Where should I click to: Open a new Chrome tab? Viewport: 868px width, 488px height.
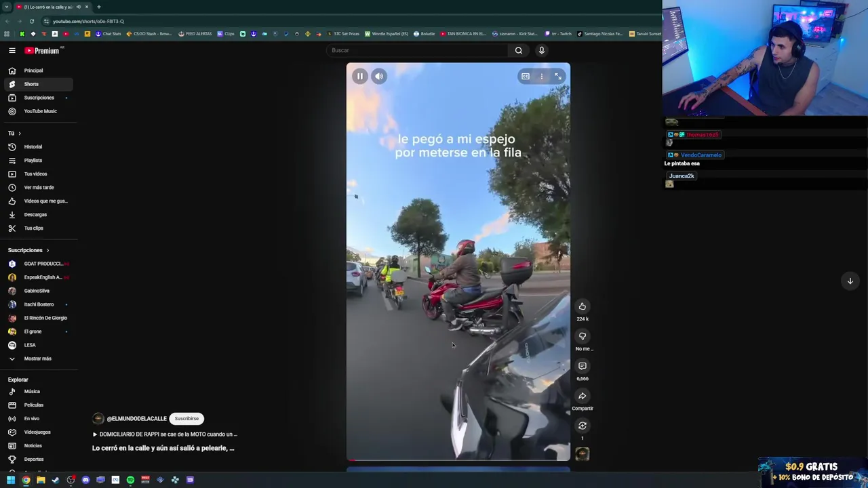tap(98, 7)
